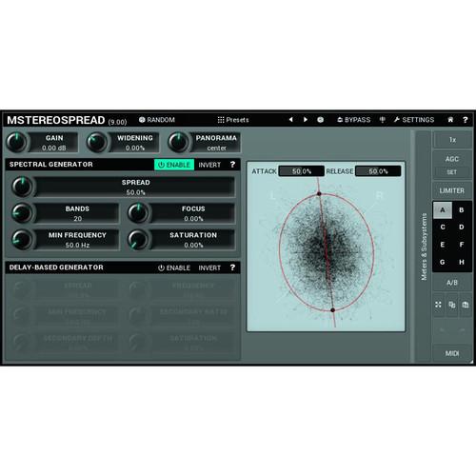The height and width of the screenshot is (476, 476).
Task: Select preset slot B
Action: coord(462,210)
